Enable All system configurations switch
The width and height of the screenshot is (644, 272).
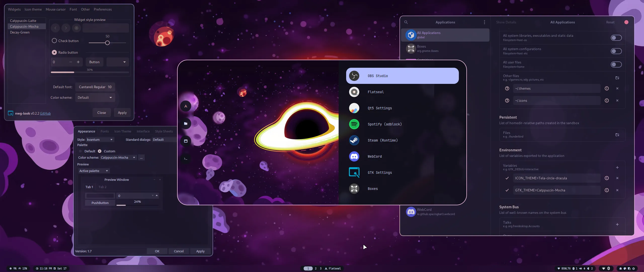[x=616, y=51]
